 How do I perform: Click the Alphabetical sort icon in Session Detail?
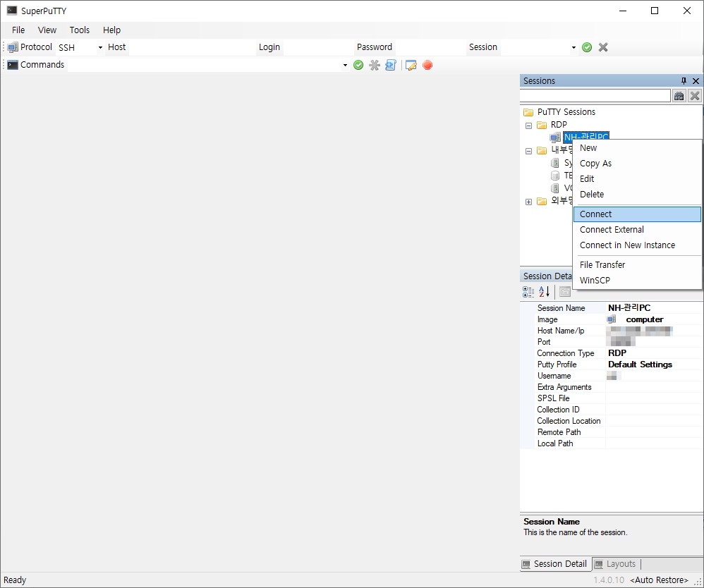(x=544, y=292)
